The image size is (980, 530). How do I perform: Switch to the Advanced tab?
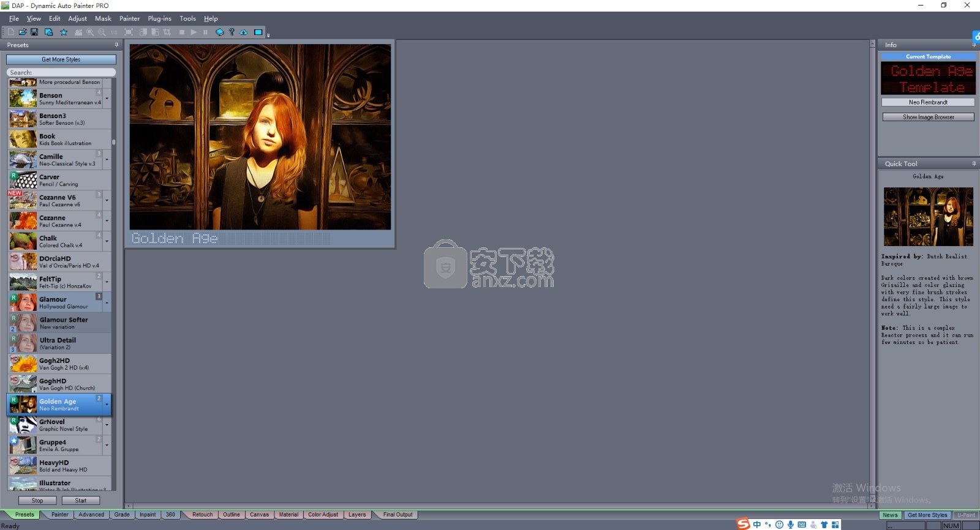[91, 515]
